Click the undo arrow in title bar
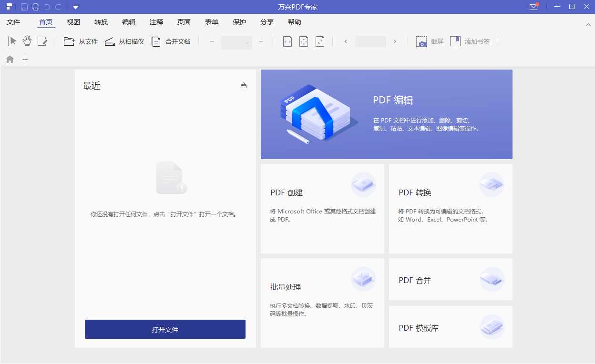Screen dimensions: 595x364 click(47, 7)
